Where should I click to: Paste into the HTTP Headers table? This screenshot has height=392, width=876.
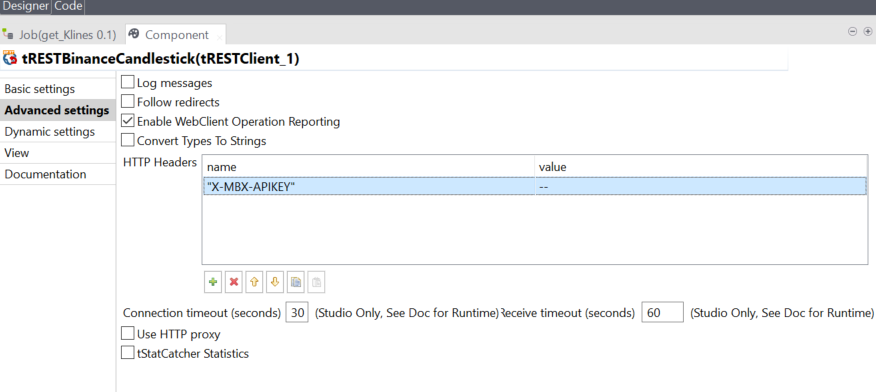click(316, 282)
